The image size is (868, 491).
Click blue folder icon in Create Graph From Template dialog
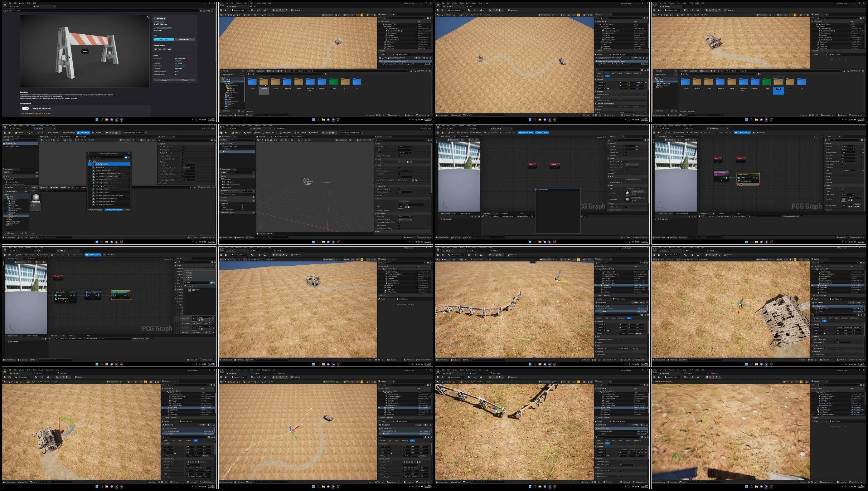point(126,157)
